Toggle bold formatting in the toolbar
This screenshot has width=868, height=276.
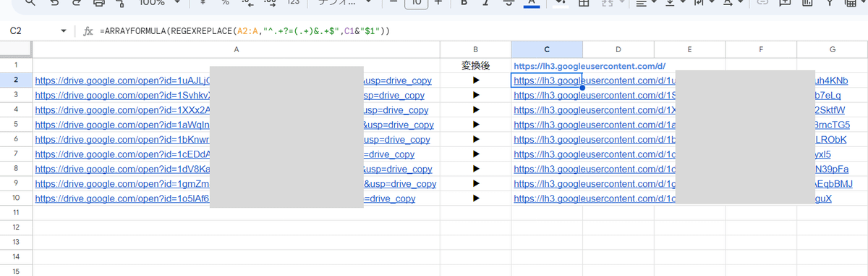point(464,3)
